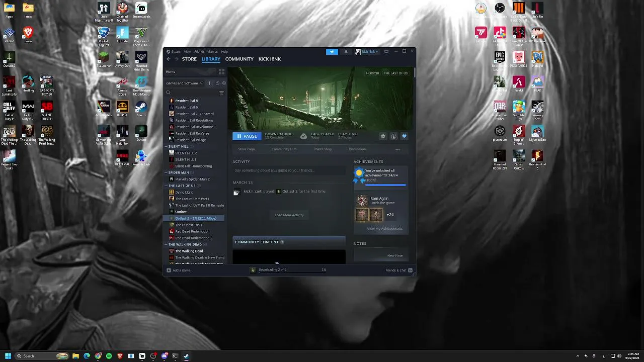Open Outlast 2 manage settings gear
This screenshot has width=644, height=362.
point(383,136)
